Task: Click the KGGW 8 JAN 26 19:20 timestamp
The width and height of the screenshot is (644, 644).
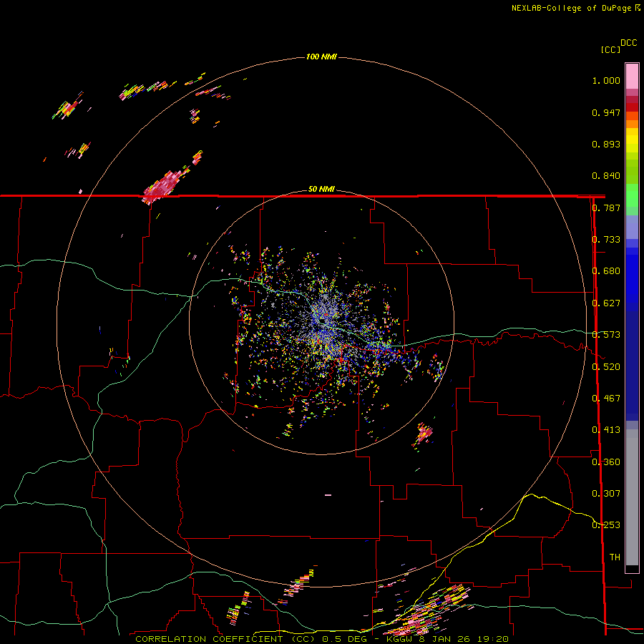Action: [447, 639]
